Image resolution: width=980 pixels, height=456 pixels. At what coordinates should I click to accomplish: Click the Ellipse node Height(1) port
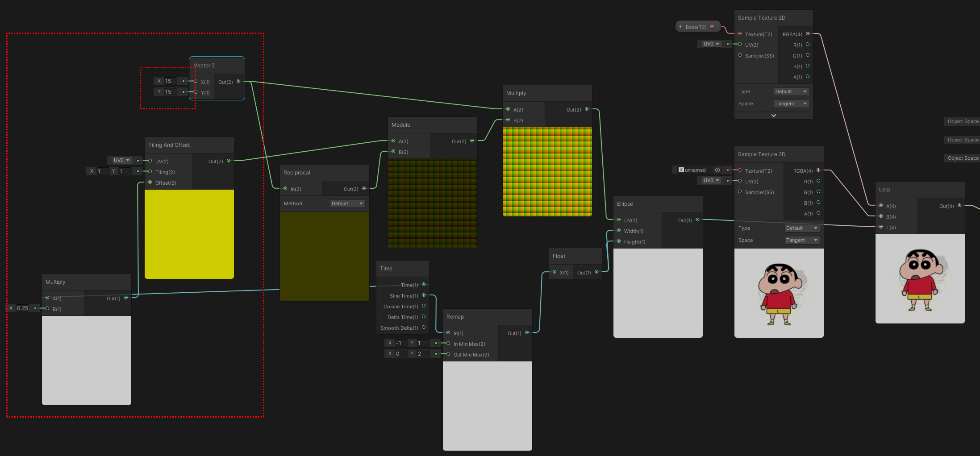(x=619, y=241)
